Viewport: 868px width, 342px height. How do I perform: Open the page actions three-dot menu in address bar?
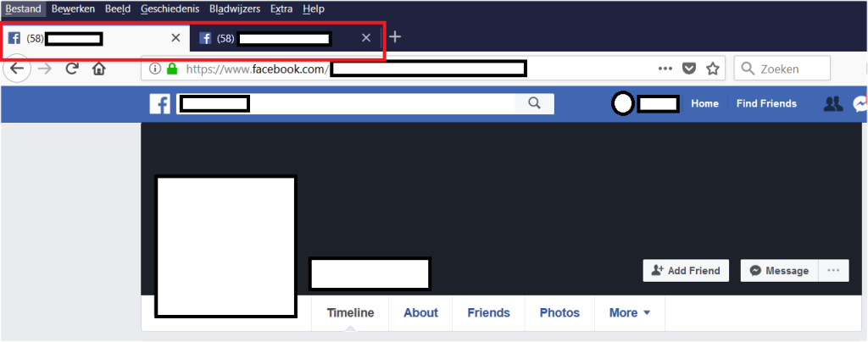coord(665,69)
